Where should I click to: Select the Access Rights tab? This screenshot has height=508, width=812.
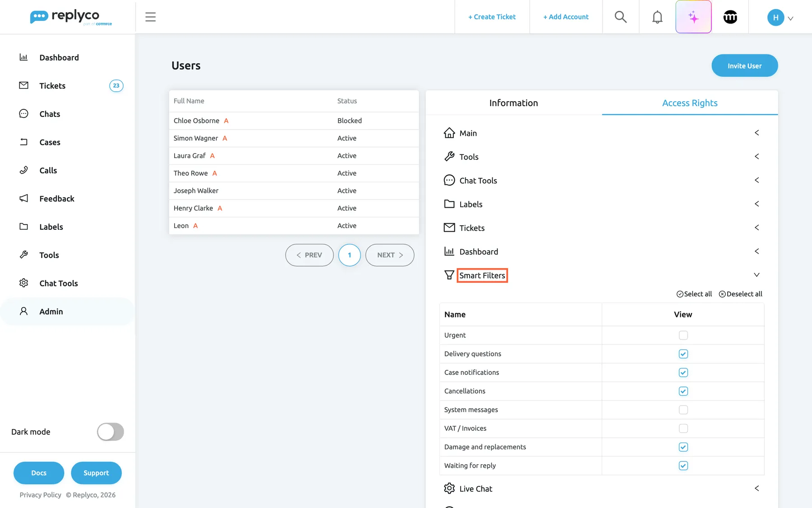tap(690, 103)
